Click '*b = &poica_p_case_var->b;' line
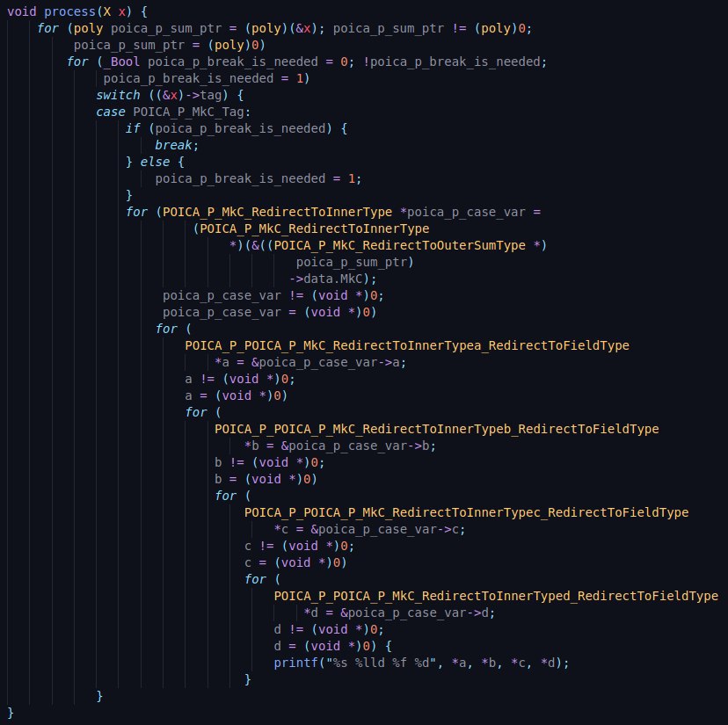 coord(340,446)
